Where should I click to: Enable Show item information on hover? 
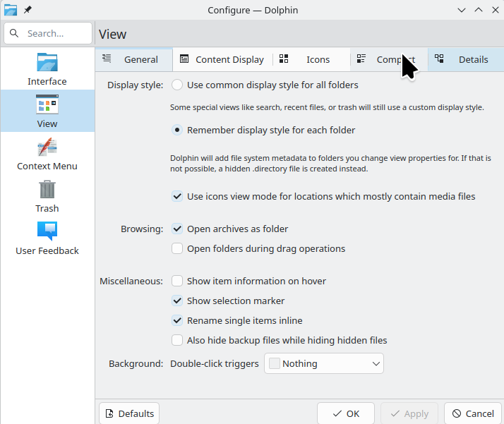(x=177, y=281)
